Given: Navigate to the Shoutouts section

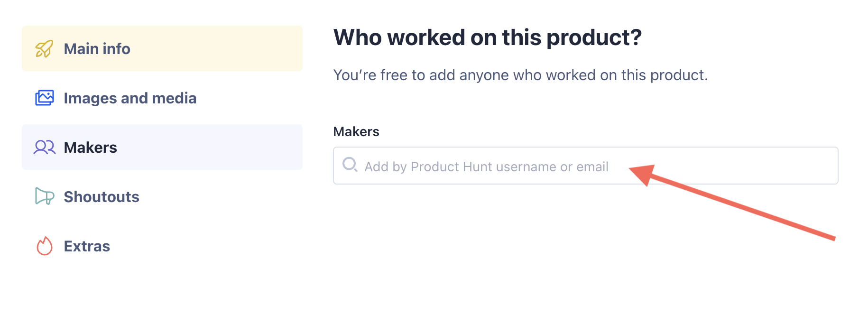Looking at the screenshot, I should tap(101, 197).
